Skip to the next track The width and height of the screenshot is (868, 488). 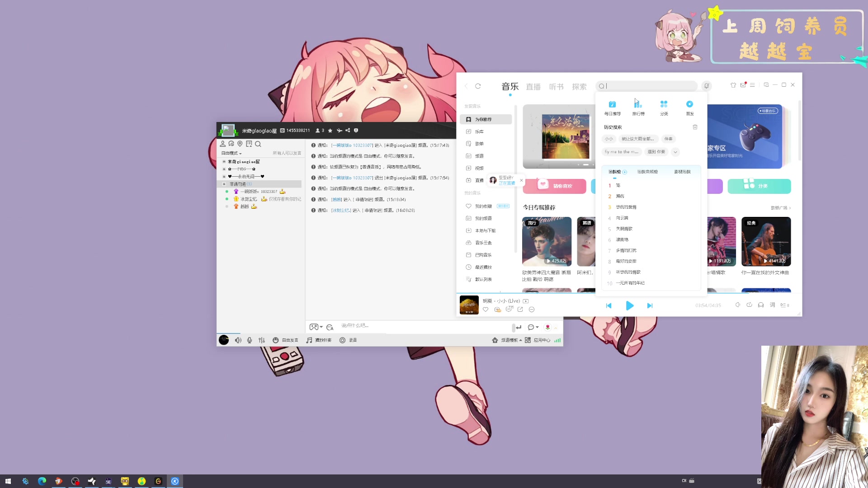[650, 306]
